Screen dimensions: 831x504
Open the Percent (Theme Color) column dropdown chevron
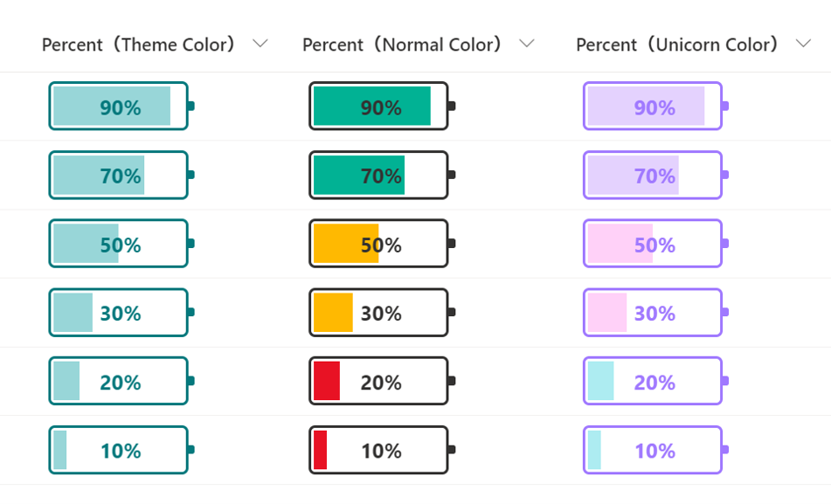pos(260,44)
